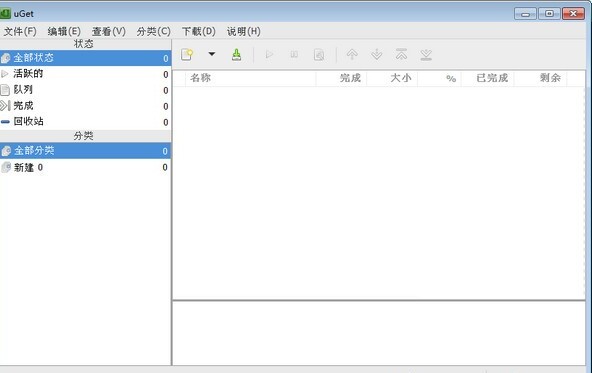Select the 完成 status row

tap(85, 106)
